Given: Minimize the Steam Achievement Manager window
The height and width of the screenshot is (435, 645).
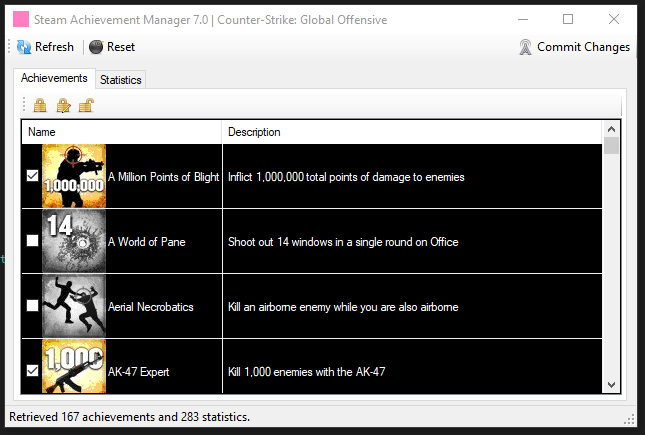Looking at the screenshot, I should click(x=523, y=19).
